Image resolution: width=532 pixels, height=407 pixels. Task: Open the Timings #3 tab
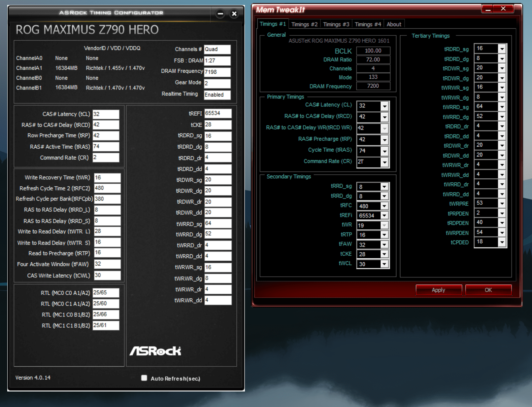click(336, 24)
